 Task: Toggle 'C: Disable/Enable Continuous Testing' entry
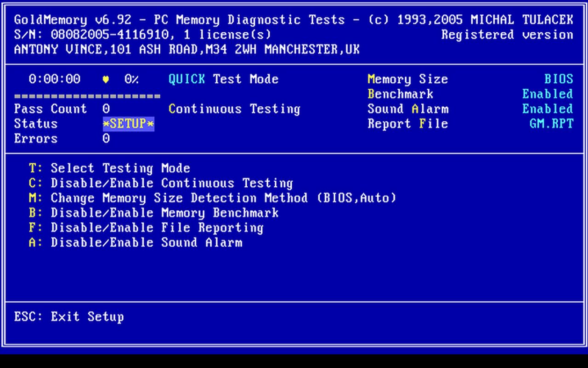pos(161,183)
